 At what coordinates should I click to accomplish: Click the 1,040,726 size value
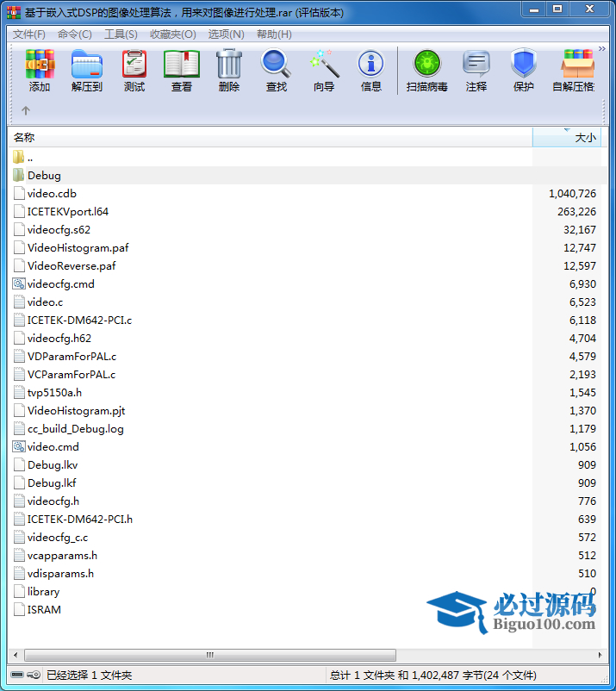click(x=572, y=194)
